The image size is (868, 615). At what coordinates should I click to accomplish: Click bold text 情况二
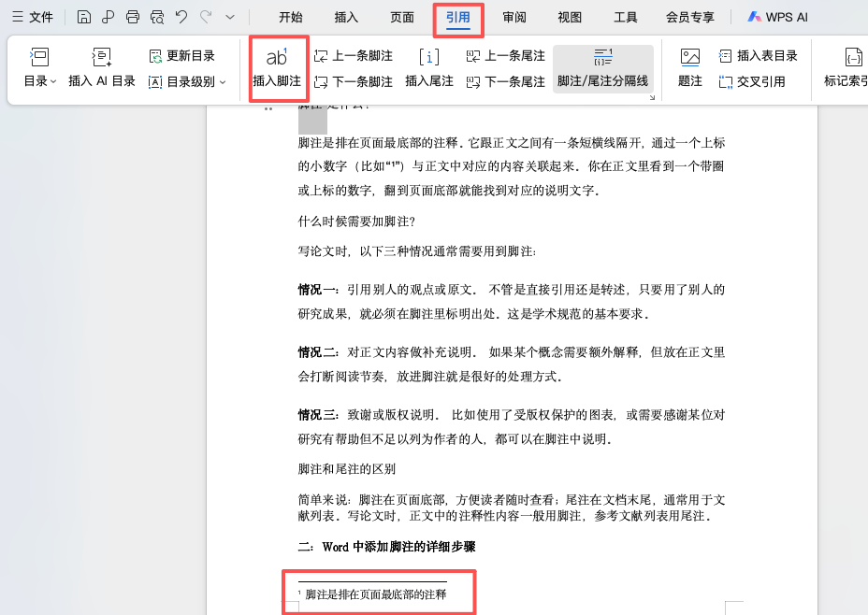317,352
